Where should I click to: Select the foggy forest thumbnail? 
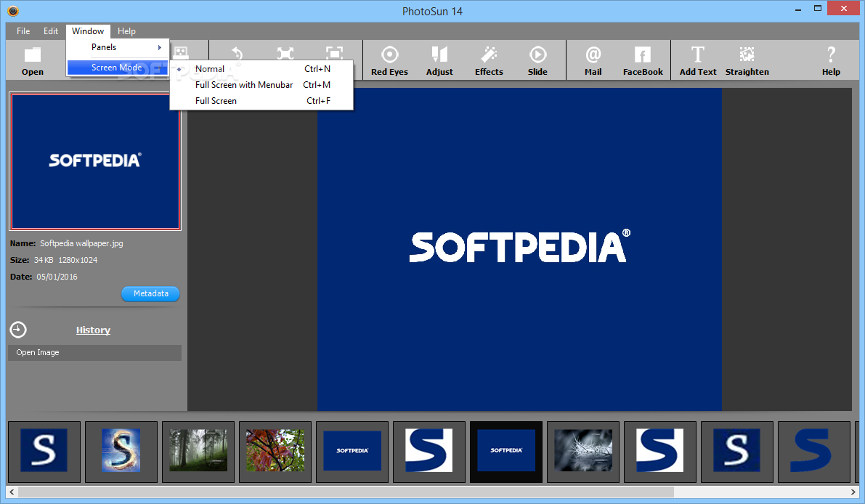click(198, 451)
